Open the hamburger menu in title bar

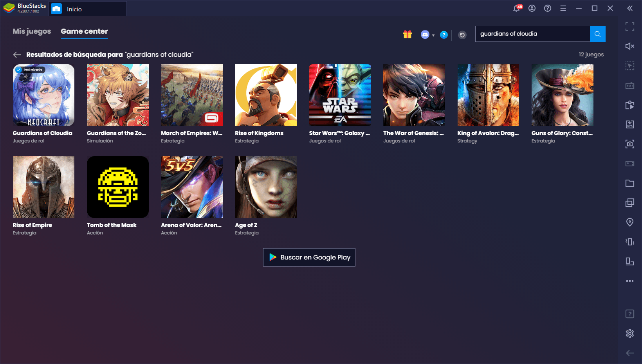pos(563,8)
